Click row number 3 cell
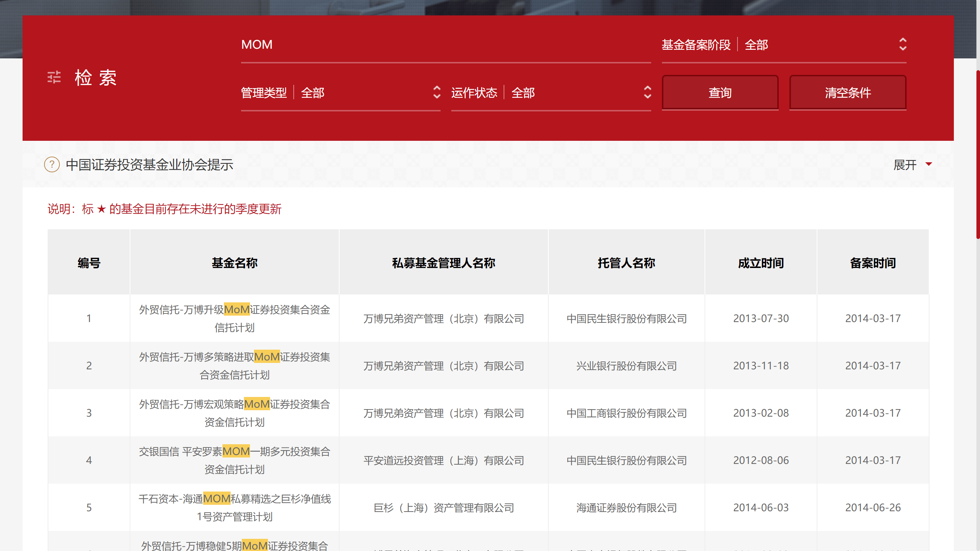This screenshot has width=980, height=551. point(88,412)
